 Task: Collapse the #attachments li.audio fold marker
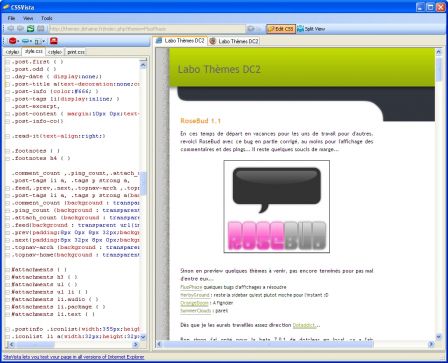point(7,299)
